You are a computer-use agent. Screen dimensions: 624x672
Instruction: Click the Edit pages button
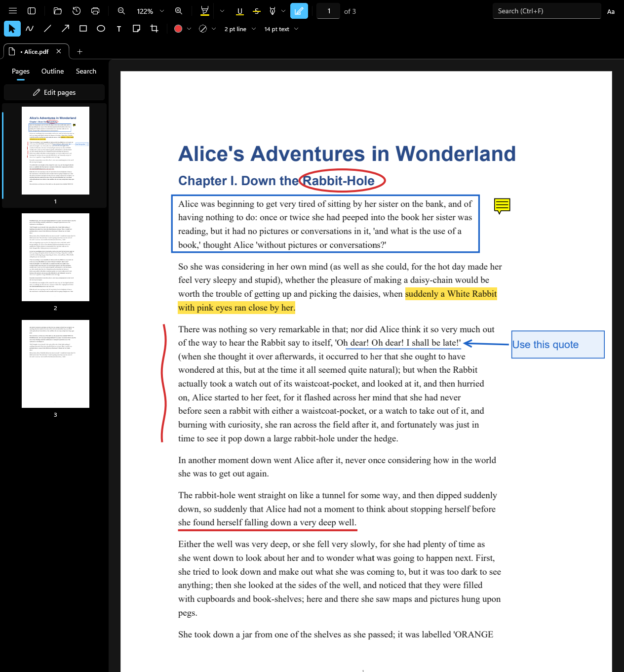pos(54,92)
